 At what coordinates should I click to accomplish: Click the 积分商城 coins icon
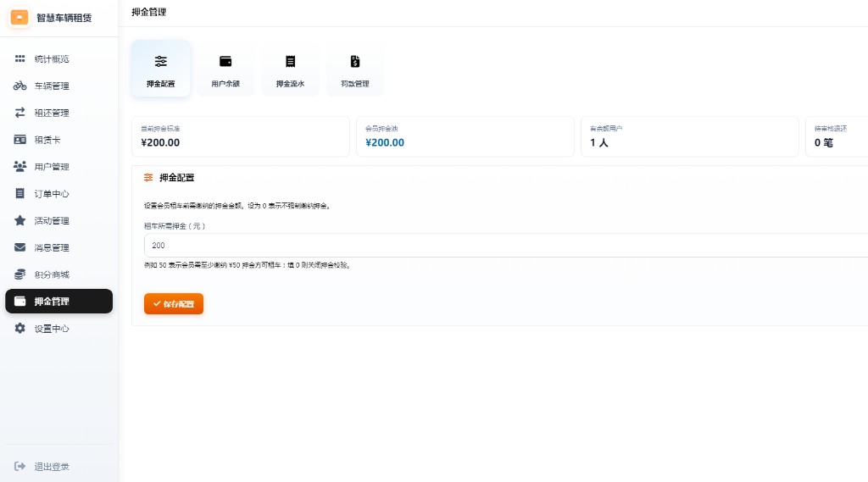coord(20,274)
